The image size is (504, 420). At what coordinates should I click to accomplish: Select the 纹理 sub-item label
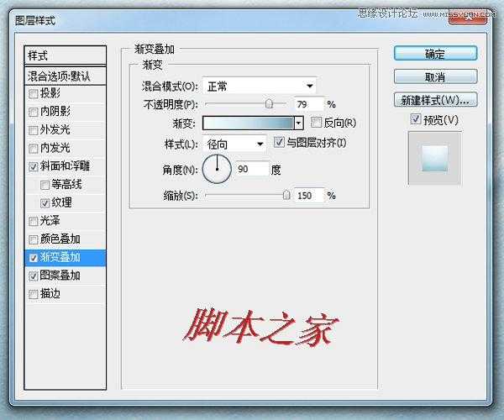tap(61, 202)
